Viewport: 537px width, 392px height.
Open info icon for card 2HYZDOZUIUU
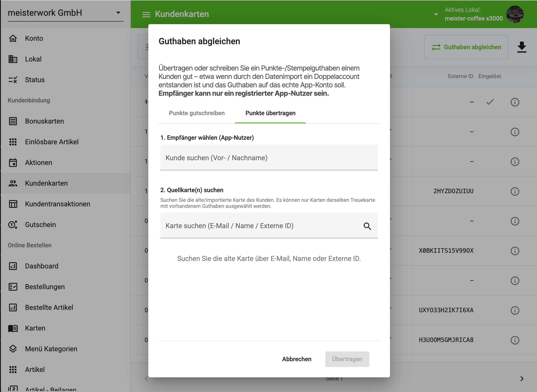[515, 191]
